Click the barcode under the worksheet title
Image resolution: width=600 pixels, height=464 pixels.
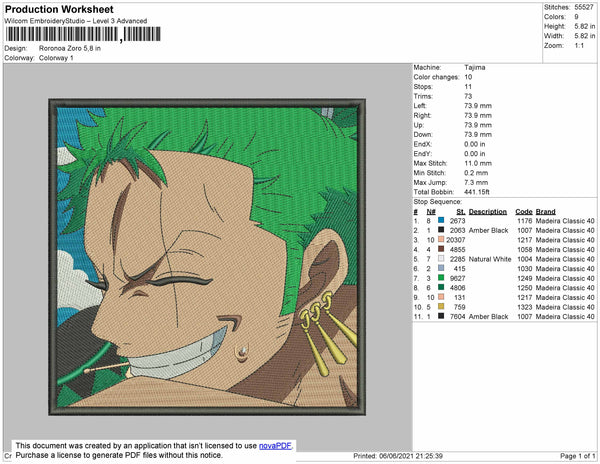(x=83, y=34)
